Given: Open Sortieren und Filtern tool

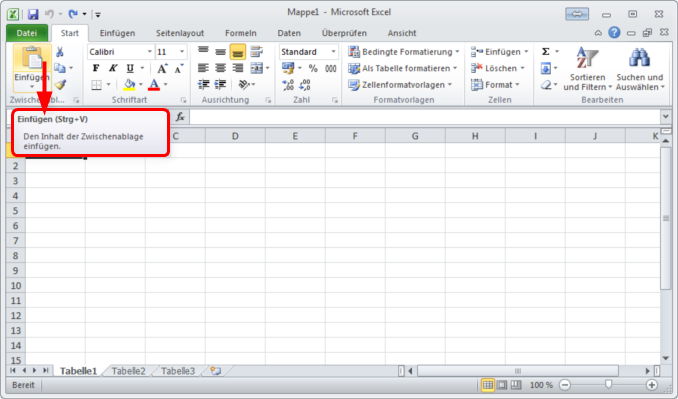Looking at the screenshot, I should pos(587,69).
